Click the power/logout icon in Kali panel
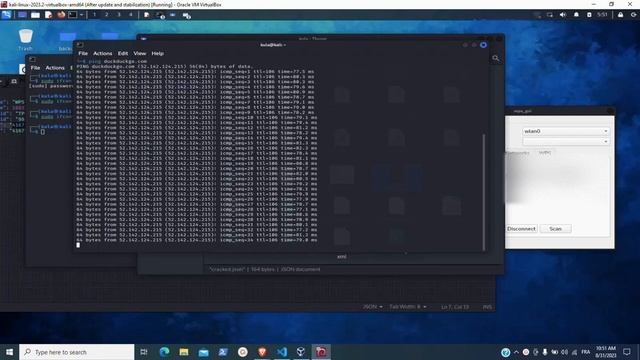 [x=633, y=15]
